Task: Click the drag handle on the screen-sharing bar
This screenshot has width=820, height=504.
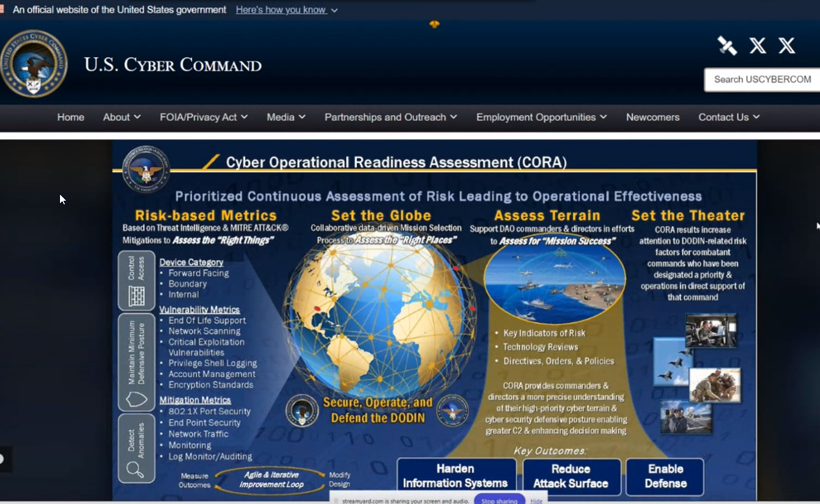Action: tap(336, 500)
